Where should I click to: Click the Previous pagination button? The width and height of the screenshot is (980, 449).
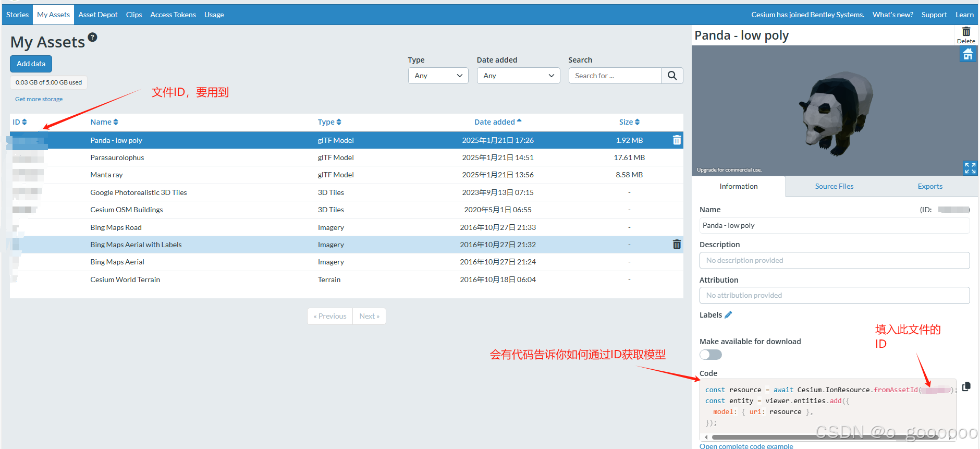point(330,316)
